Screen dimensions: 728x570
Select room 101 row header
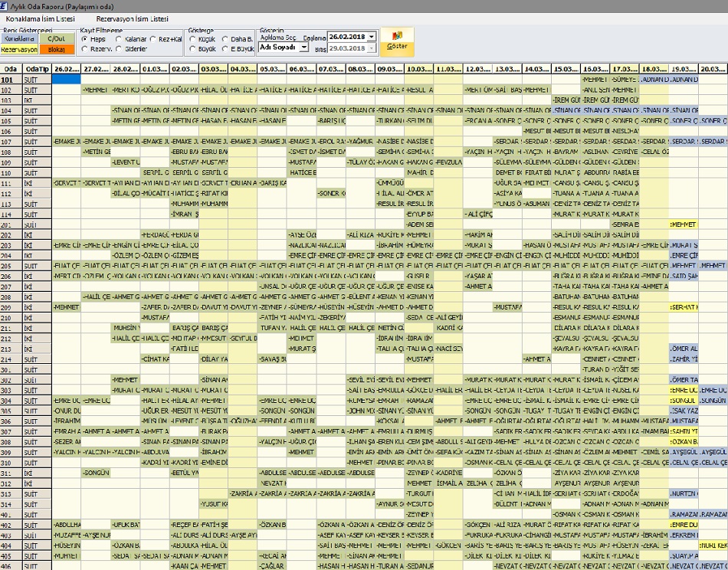tap(11, 80)
